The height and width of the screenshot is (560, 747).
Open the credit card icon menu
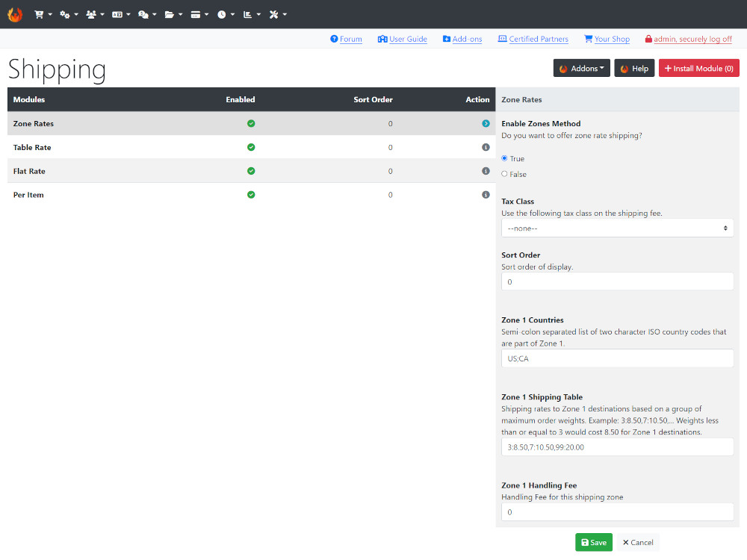tap(199, 14)
